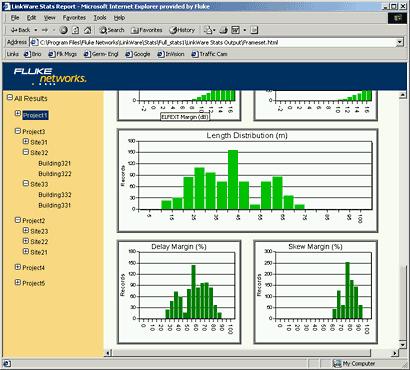Click the horizontal scrollbar left arrow
The image size is (410, 370).
point(108,353)
